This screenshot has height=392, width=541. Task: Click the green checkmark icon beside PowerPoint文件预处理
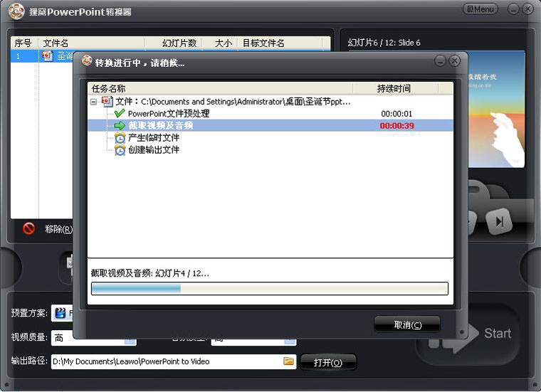[120, 113]
